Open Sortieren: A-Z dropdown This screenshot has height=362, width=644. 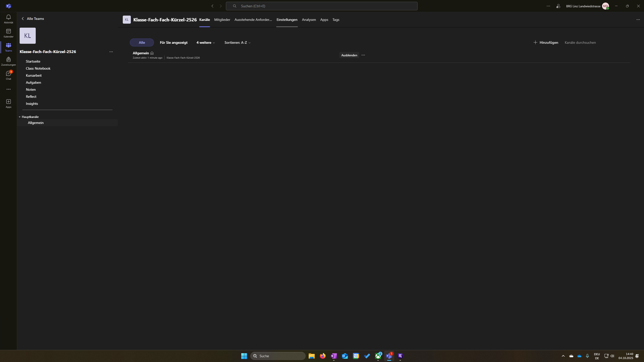click(237, 42)
